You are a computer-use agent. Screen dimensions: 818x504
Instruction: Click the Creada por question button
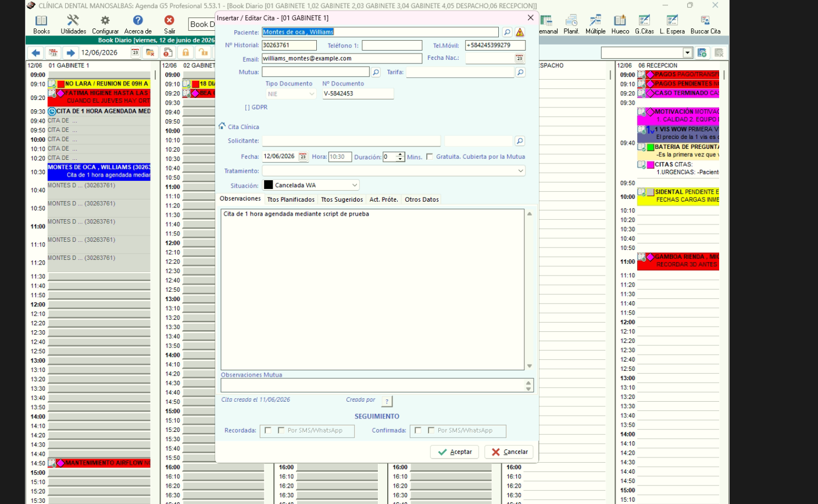(x=387, y=401)
